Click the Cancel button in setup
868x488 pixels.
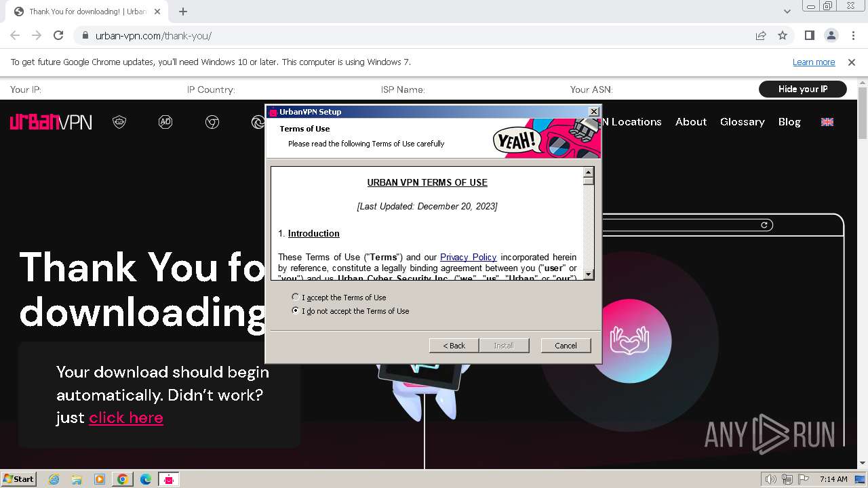click(566, 346)
